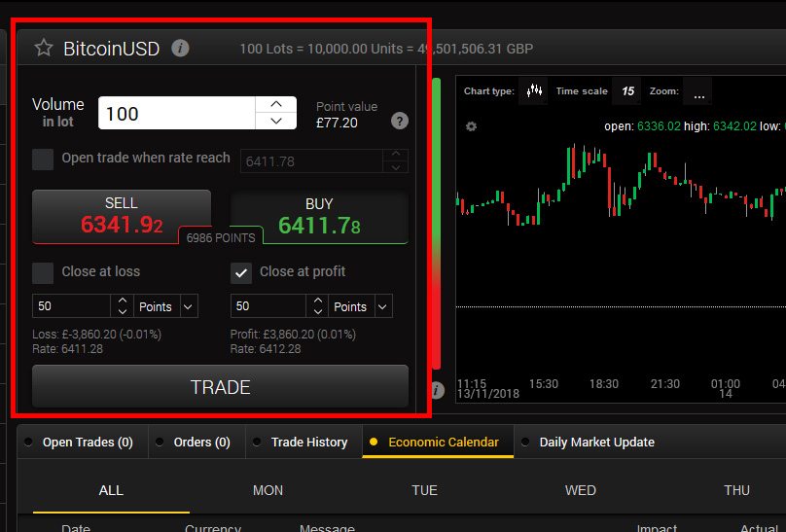The width and height of the screenshot is (786, 532).
Task: Decrease rate reach value stepper down
Action: click(x=396, y=167)
